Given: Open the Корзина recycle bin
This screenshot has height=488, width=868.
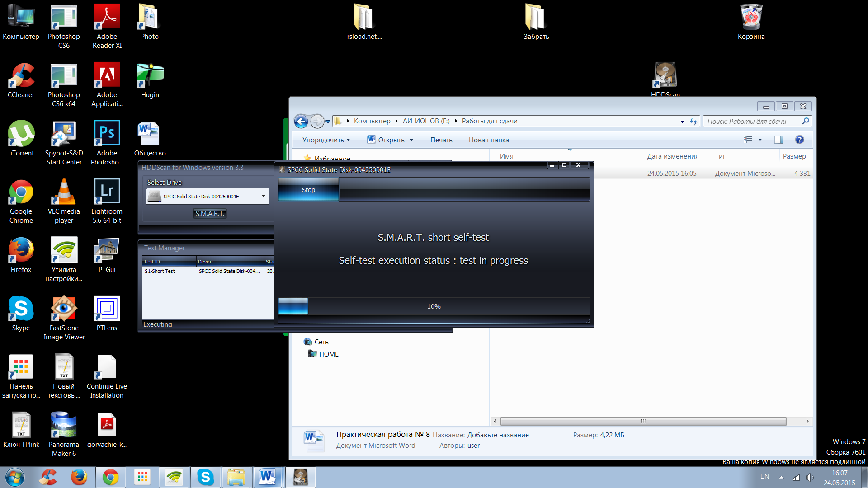Looking at the screenshot, I should 751,22.
